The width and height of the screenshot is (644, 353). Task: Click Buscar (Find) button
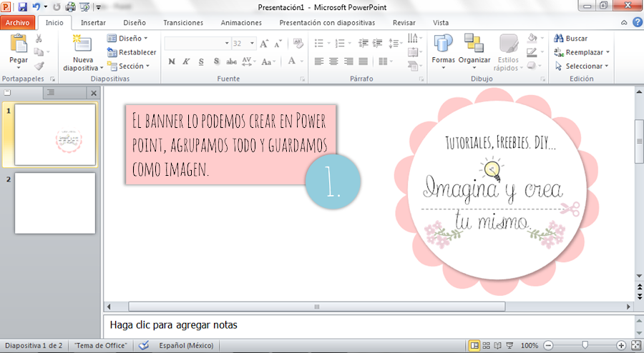[x=570, y=38]
